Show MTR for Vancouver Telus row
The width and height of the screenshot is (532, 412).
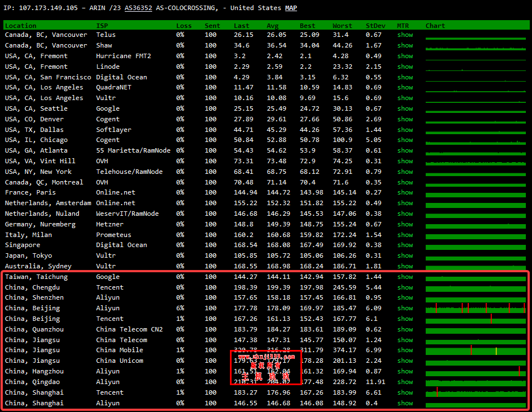(x=405, y=35)
